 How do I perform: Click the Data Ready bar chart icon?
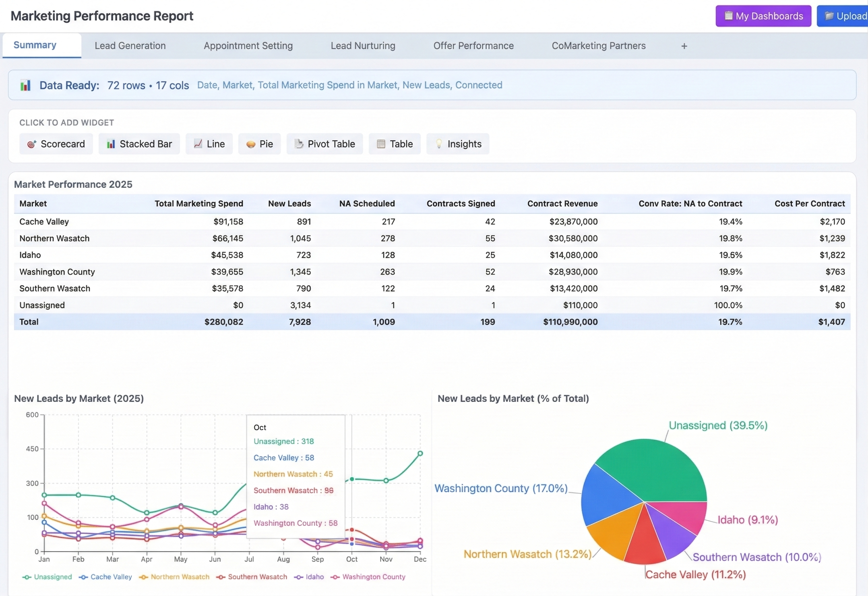25,85
